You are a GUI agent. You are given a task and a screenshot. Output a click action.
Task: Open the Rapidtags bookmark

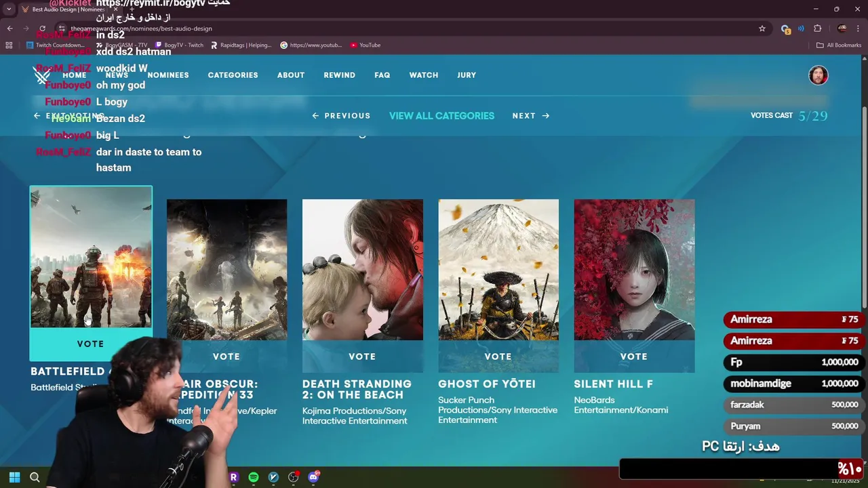point(241,45)
